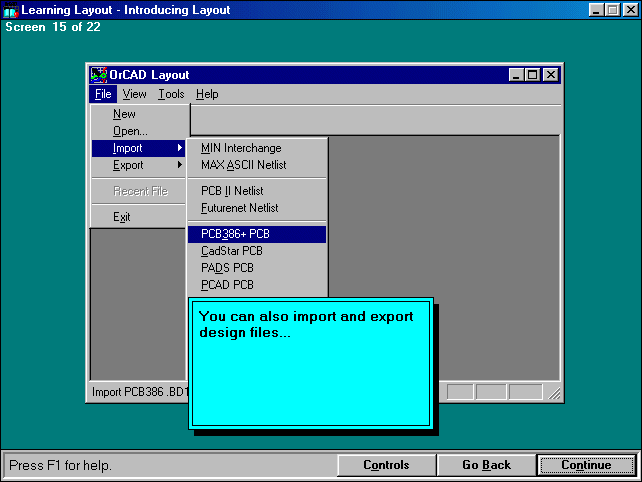Choose Futurenet Netlist import
The image size is (642, 482).
[239, 208]
